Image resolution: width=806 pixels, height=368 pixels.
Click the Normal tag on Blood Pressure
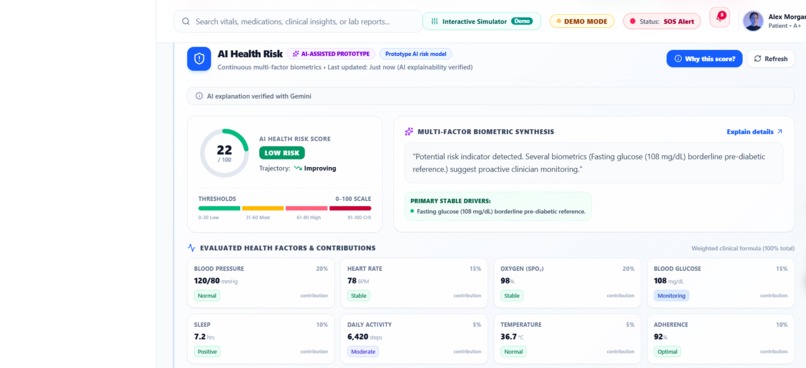[207, 296]
